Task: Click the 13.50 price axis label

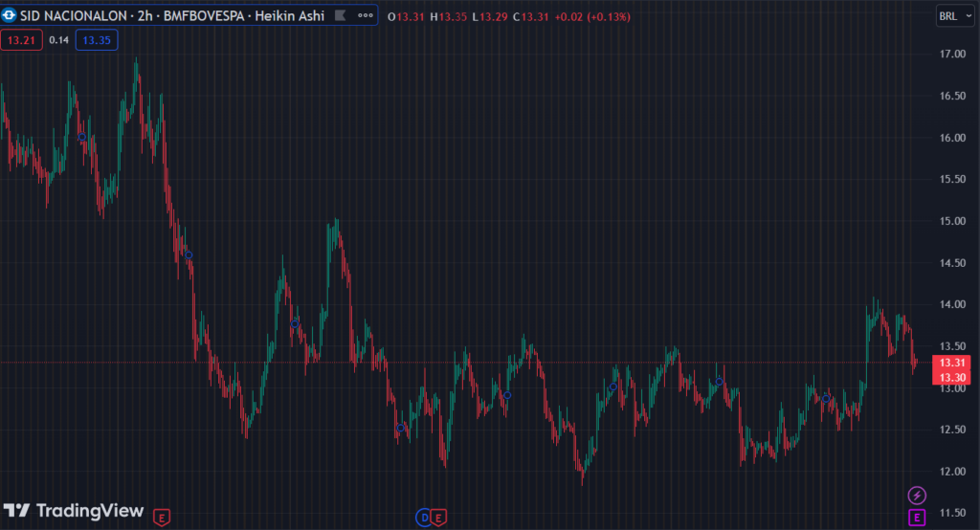Action: click(952, 346)
